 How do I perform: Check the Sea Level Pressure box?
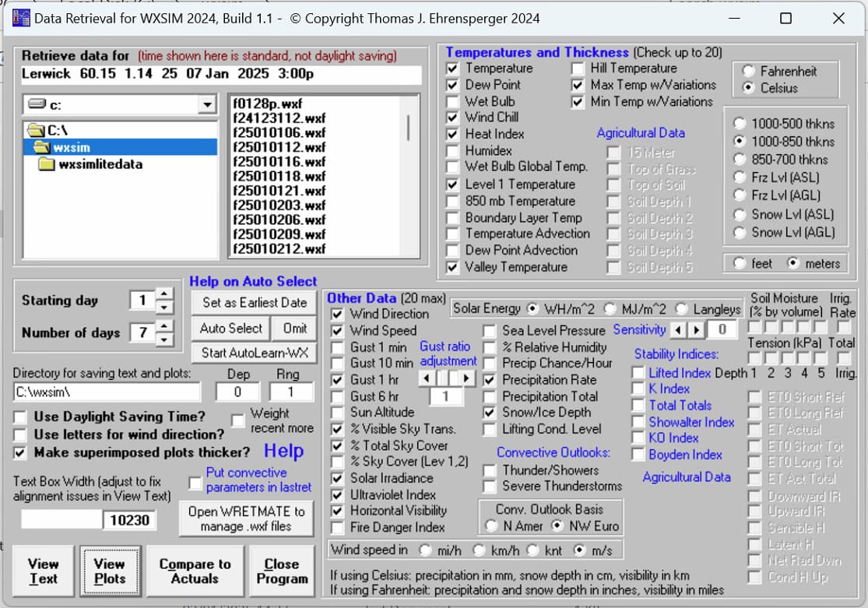(490, 331)
